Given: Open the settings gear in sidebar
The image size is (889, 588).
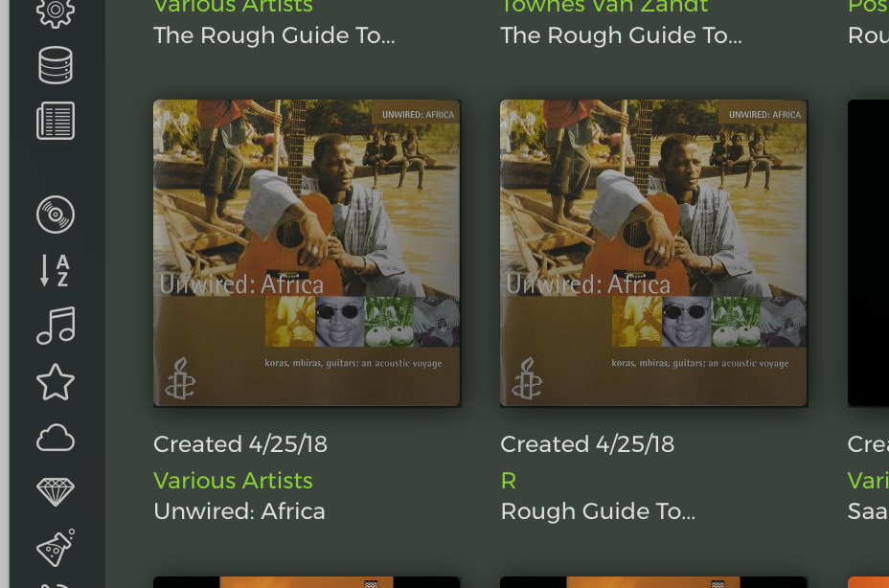Looking at the screenshot, I should 55,11.
